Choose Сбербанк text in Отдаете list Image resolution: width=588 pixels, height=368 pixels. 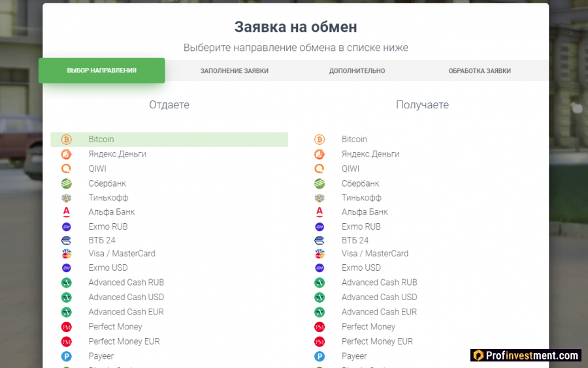pyautogui.click(x=107, y=183)
